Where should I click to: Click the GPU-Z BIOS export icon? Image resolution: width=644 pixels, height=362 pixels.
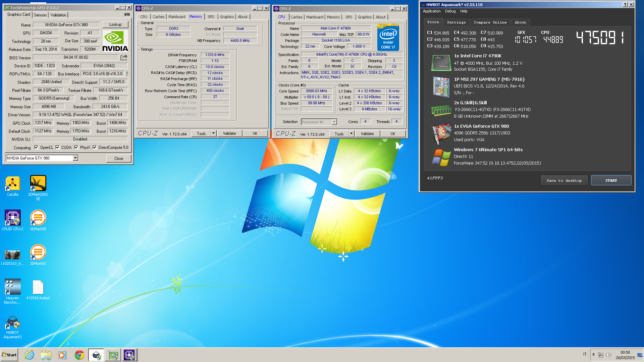(x=124, y=58)
